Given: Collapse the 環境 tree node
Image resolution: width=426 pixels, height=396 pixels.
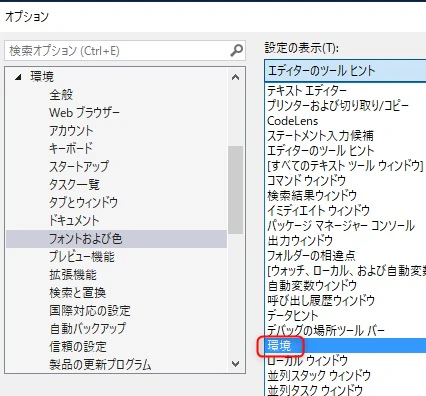Looking at the screenshot, I should coord(18,77).
